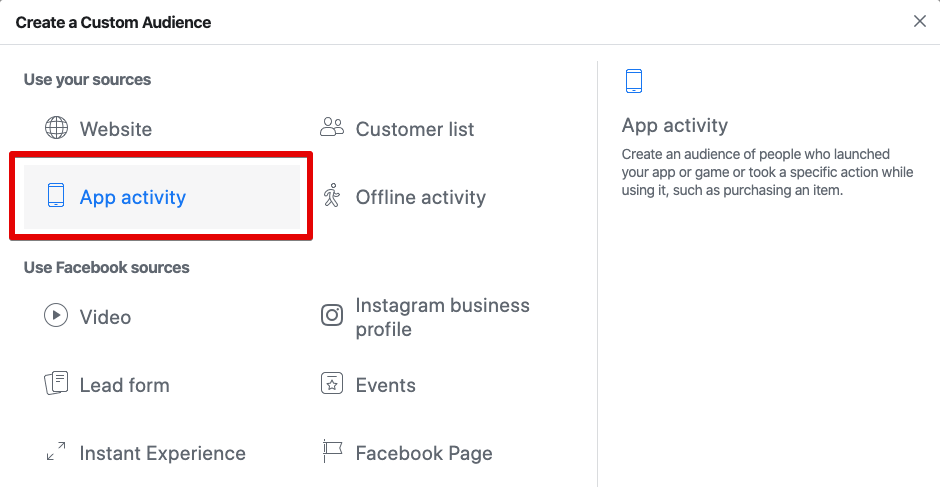Click the Video play icon
Screen dimensions: 940x487
[x=56, y=315]
